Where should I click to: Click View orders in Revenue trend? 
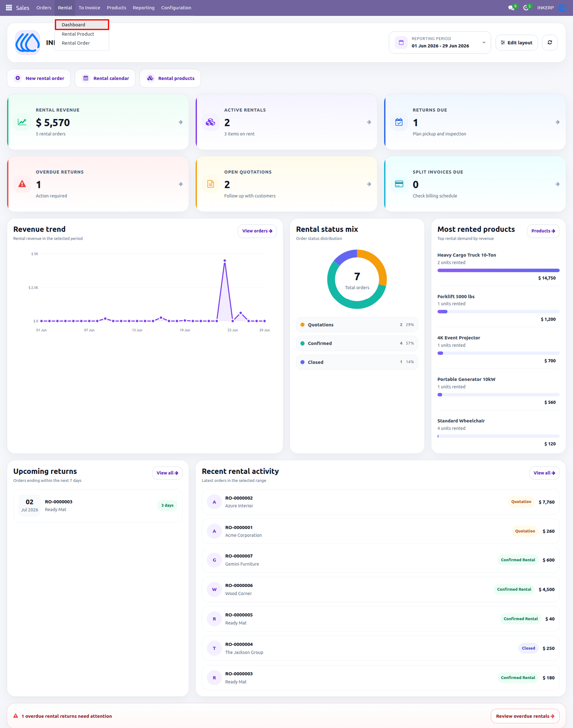pos(257,231)
